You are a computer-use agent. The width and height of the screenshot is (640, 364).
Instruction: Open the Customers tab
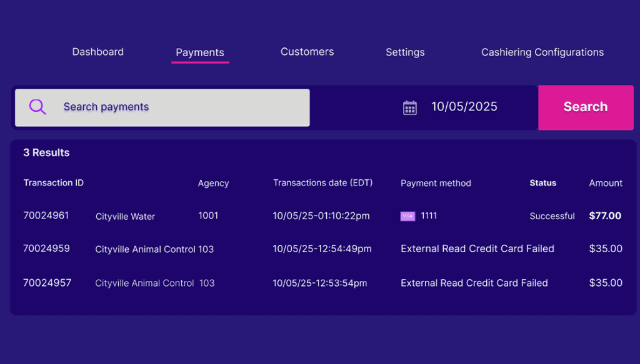(x=307, y=52)
